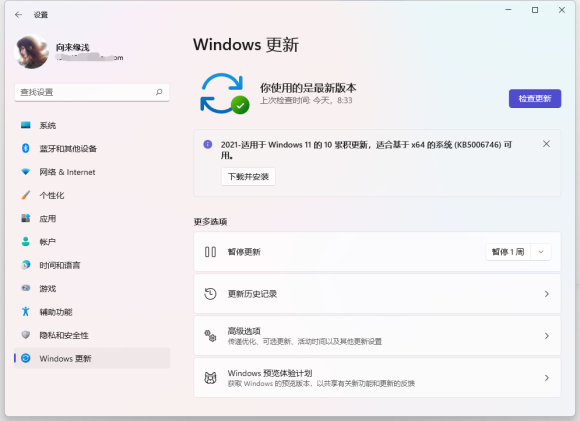Open 系统 settings label

(x=48, y=125)
